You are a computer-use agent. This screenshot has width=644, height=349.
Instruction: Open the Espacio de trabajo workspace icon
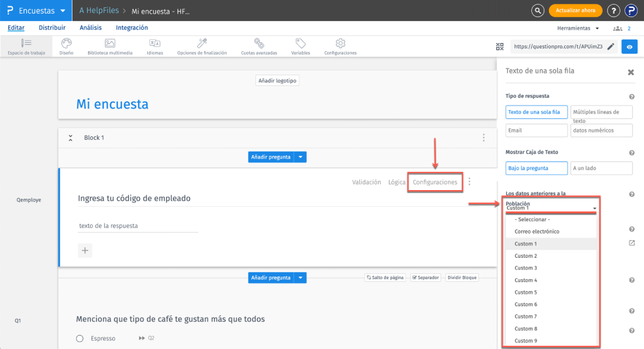(x=26, y=46)
